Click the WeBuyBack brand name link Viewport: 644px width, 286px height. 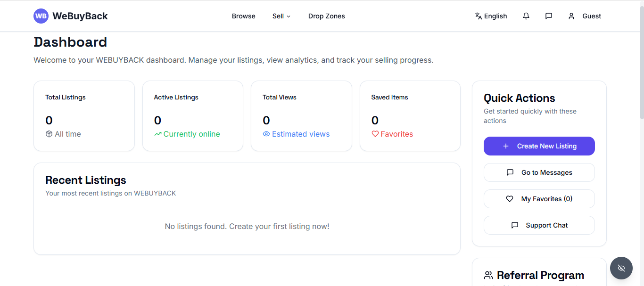coord(80,16)
